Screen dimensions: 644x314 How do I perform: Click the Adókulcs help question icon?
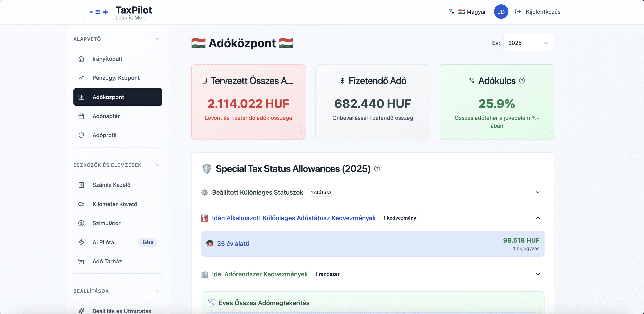coord(522,81)
